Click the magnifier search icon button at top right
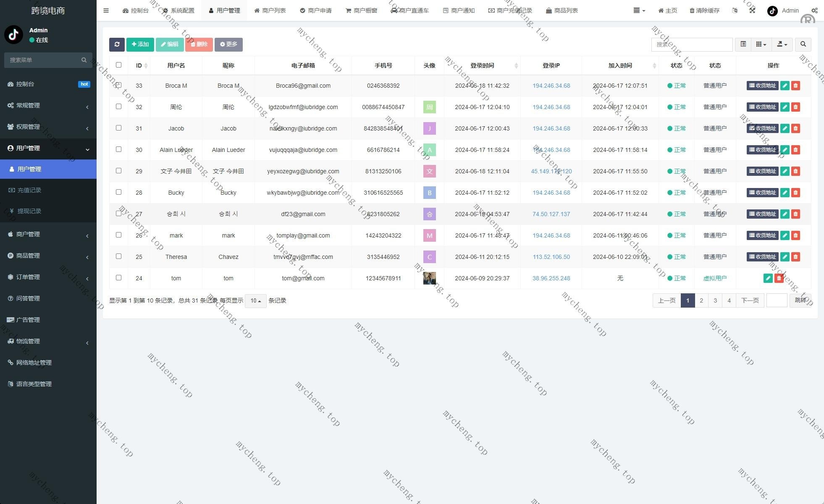This screenshot has height=504, width=824. point(803,44)
